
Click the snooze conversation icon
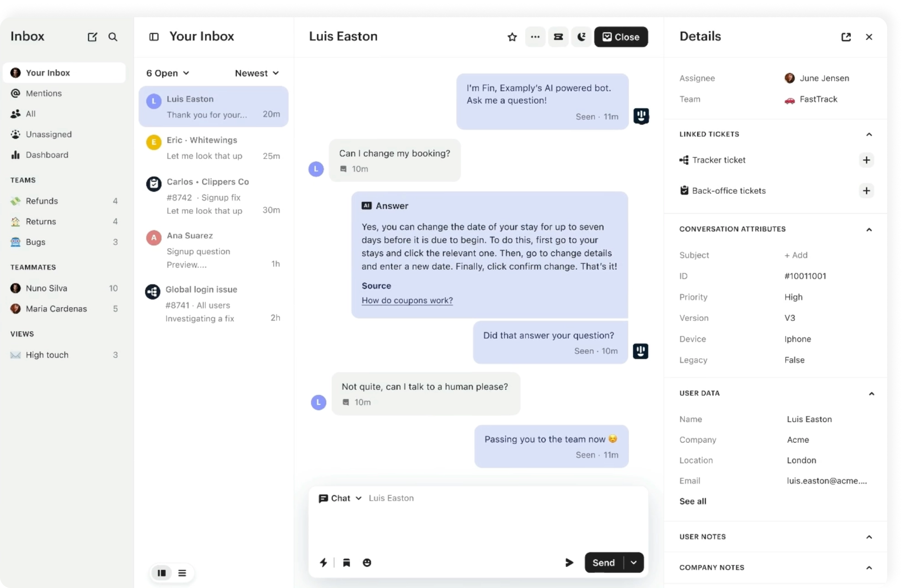pos(580,36)
